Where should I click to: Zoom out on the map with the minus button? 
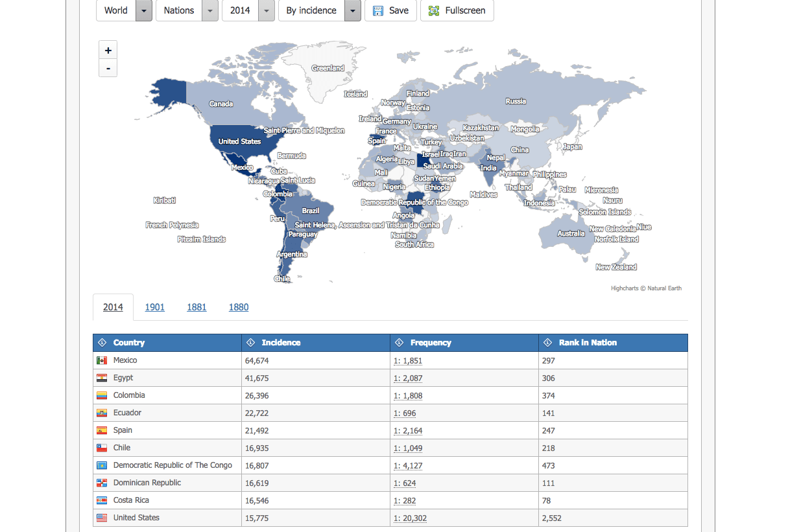108,68
